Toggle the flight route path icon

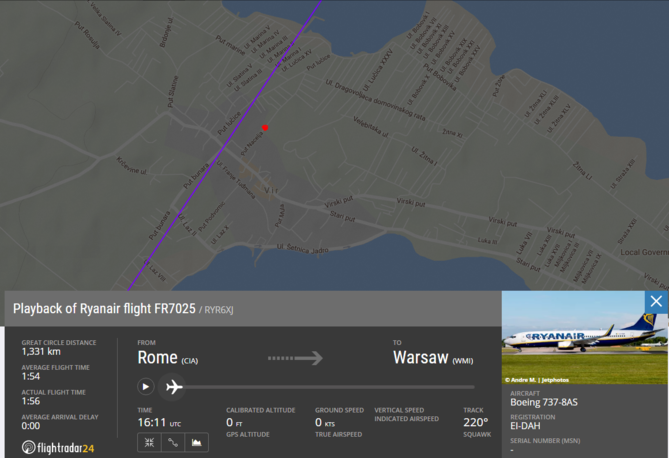(x=173, y=442)
